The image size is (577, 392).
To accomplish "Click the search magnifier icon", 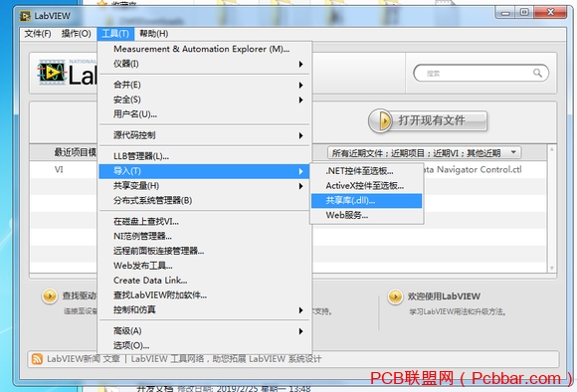I will pos(537,73).
